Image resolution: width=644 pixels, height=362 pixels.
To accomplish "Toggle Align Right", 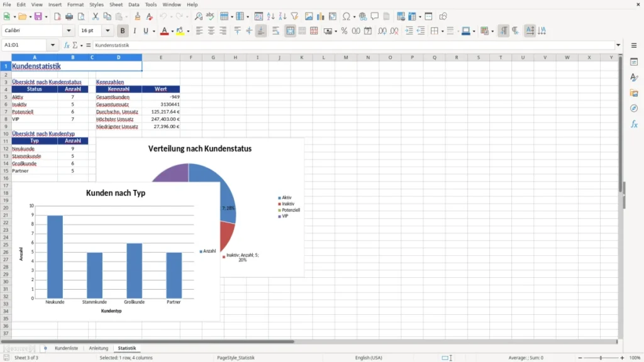I will pos(223,31).
